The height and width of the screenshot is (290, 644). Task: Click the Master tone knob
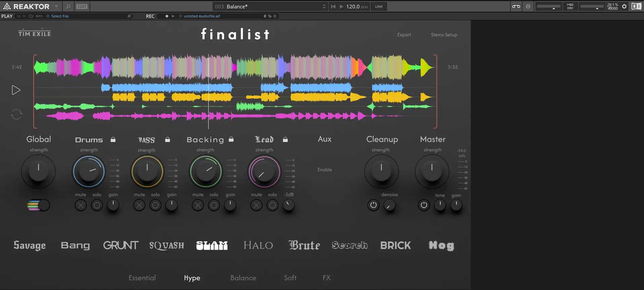coord(440,205)
